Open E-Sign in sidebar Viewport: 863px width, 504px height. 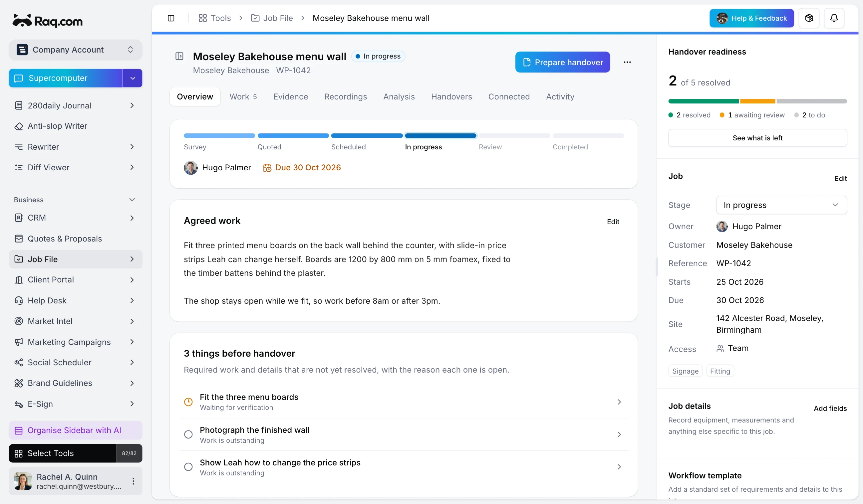pyautogui.click(x=75, y=404)
